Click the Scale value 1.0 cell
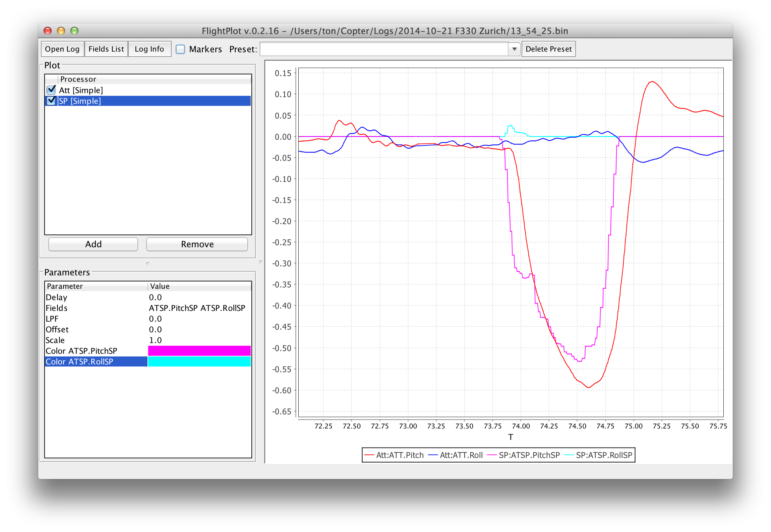The image size is (771, 532). [x=199, y=340]
